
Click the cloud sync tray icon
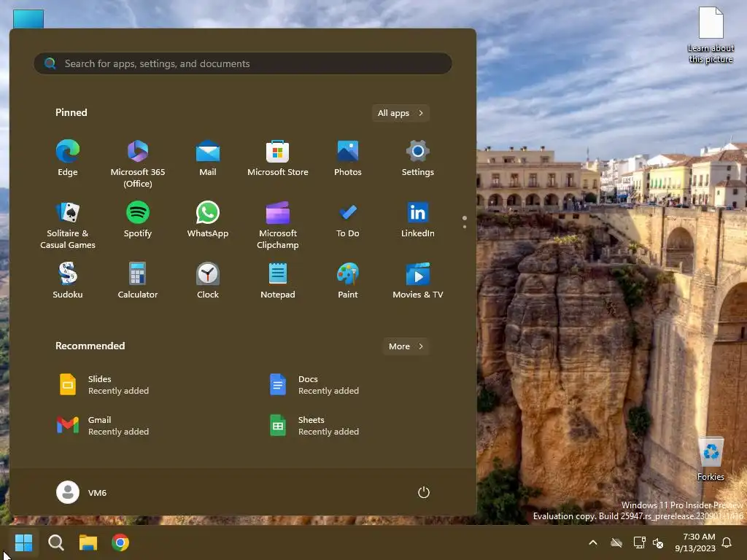[x=616, y=542]
